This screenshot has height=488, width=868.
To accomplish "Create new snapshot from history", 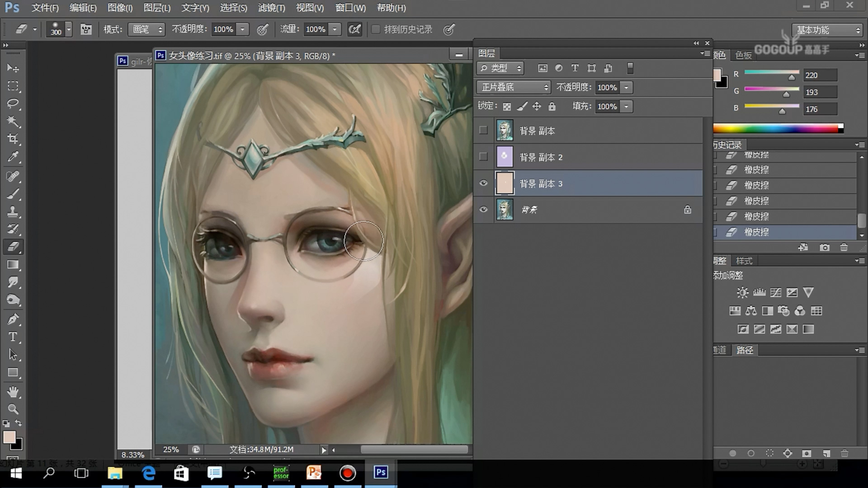I will pos(825,248).
